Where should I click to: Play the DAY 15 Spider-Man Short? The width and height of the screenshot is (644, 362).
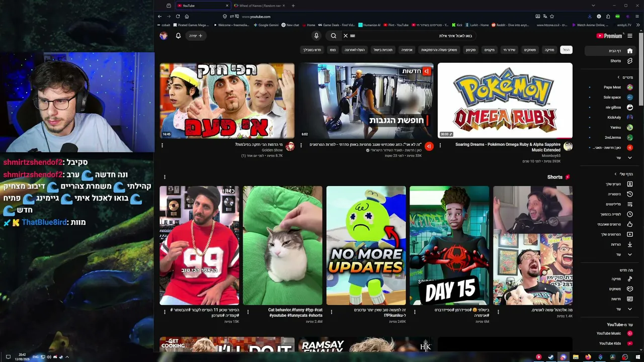pos(449,245)
